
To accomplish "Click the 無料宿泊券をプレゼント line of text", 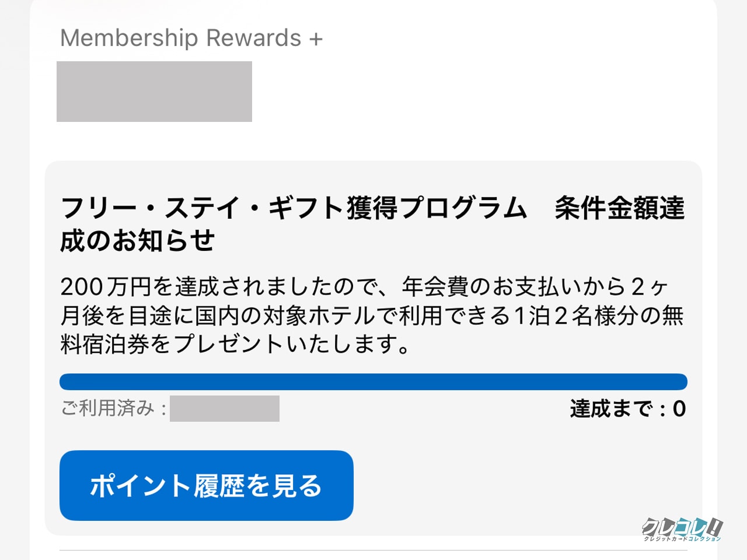I will (x=235, y=344).
